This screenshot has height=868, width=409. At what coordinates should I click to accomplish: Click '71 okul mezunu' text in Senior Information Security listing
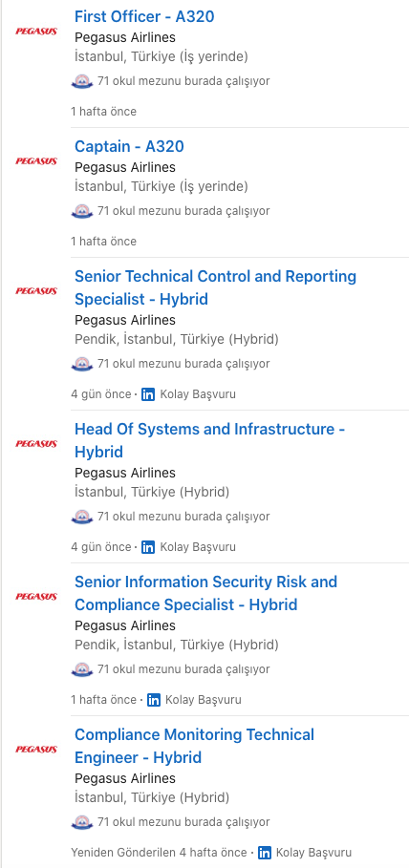pos(183,670)
